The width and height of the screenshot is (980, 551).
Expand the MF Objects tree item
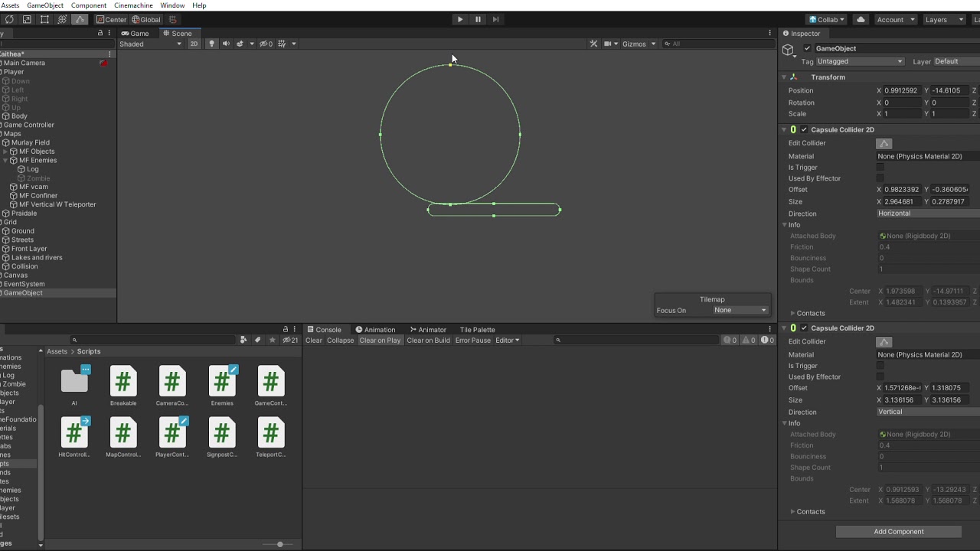(x=5, y=152)
